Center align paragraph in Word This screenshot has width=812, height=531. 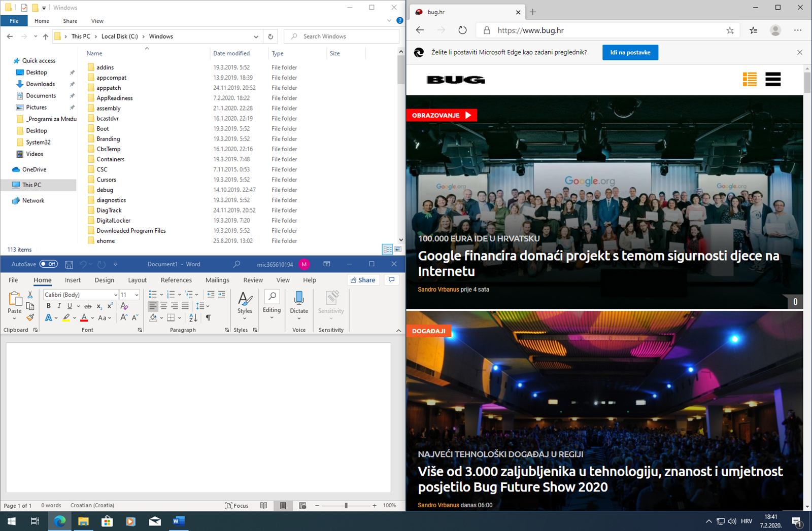coord(163,306)
